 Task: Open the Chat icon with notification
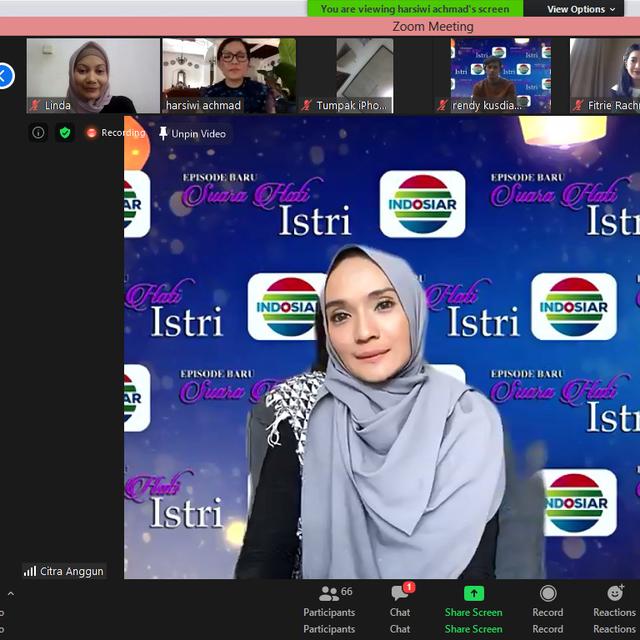point(399,593)
